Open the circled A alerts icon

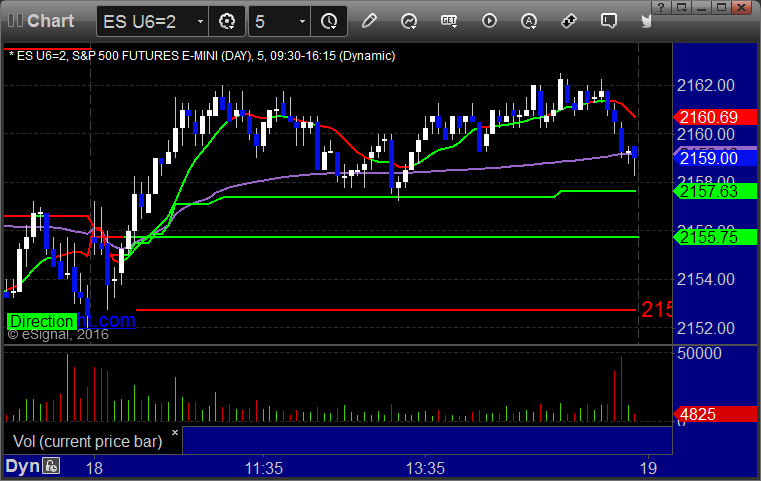coord(529,21)
